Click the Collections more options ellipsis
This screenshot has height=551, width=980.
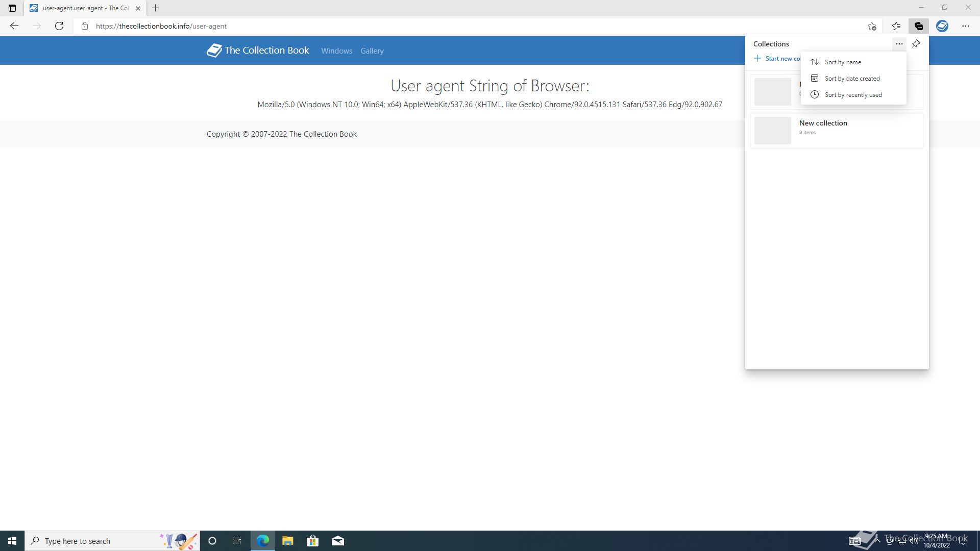pyautogui.click(x=899, y=44)
